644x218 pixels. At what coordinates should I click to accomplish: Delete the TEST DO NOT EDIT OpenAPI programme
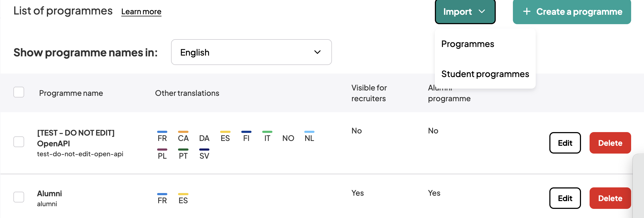[610, 143]
